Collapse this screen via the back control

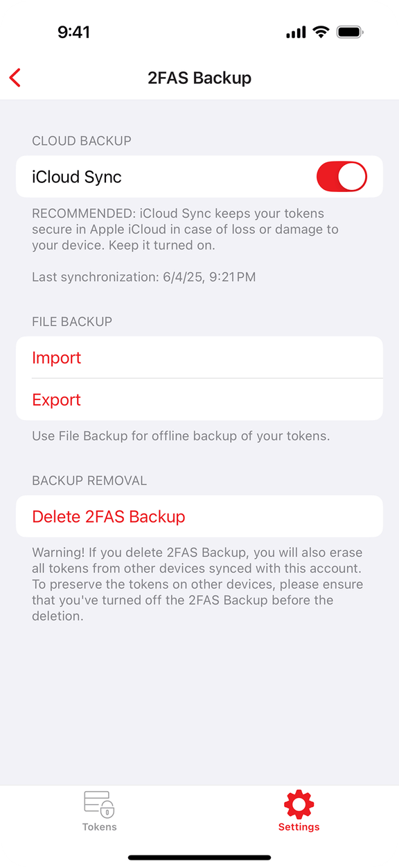pyautogui.click(x=15, y=77)
